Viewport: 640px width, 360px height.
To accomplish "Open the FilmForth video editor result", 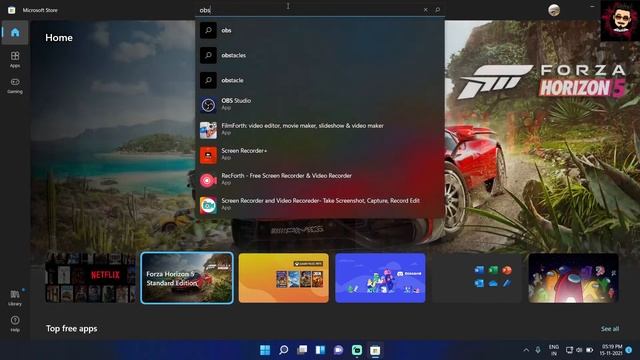I will [320, 130].
